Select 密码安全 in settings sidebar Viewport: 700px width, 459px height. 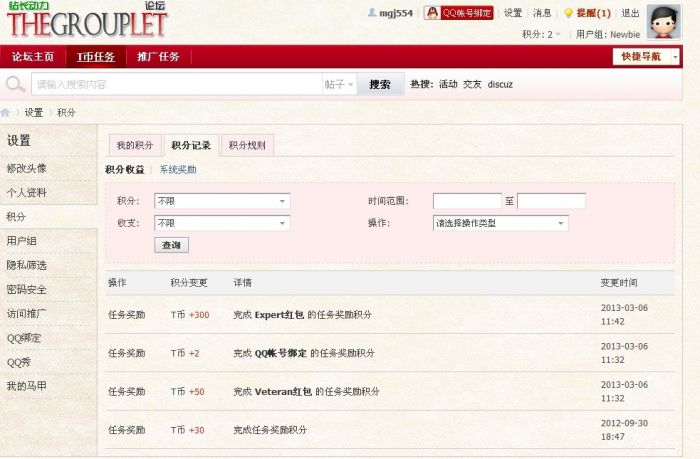27,289
